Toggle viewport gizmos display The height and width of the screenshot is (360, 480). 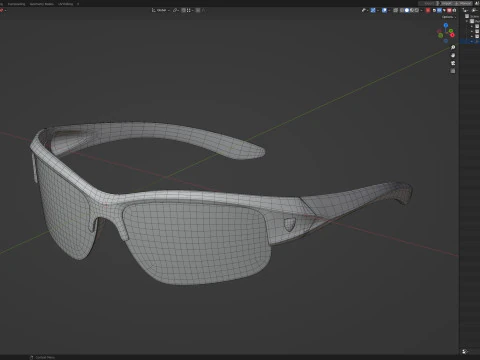373,10
